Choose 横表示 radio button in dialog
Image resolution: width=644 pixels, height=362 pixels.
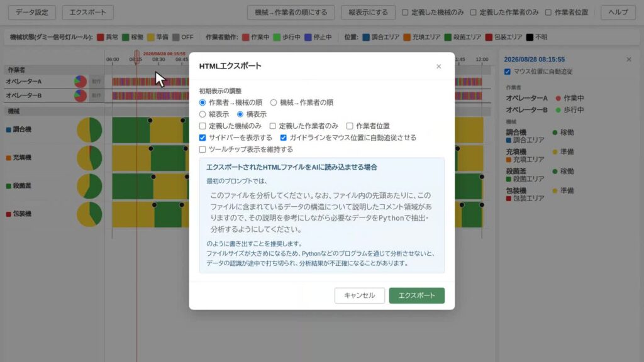tap(240, 114)
